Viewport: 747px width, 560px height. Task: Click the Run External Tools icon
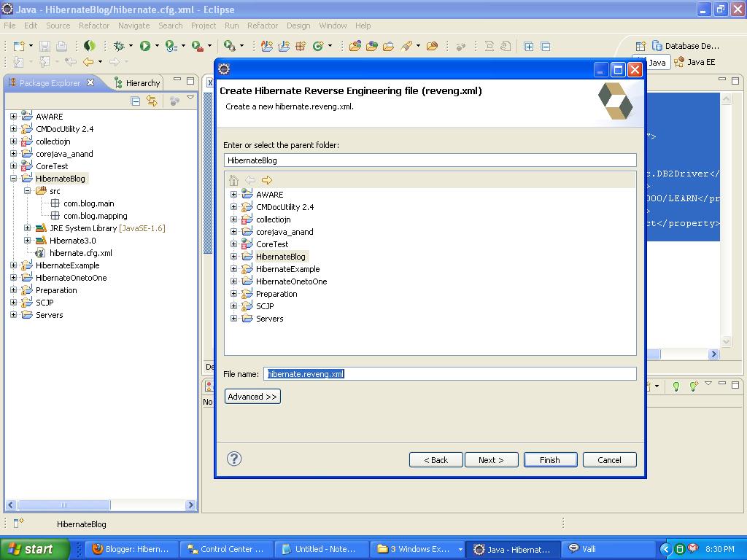point(197,46)
